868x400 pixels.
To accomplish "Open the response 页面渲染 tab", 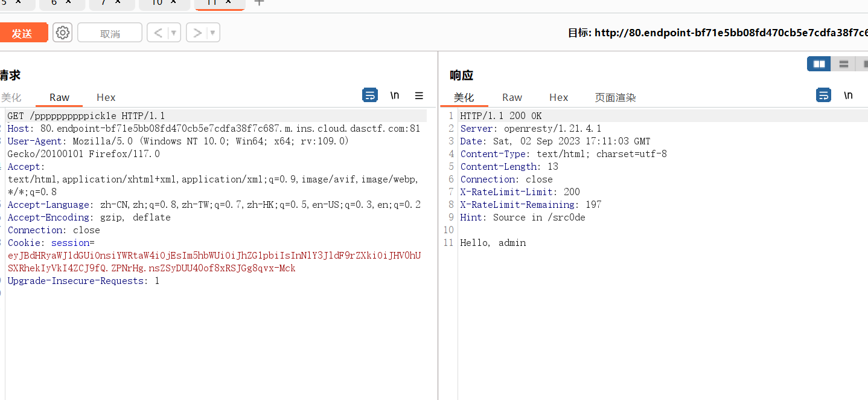I will (615, 97).
